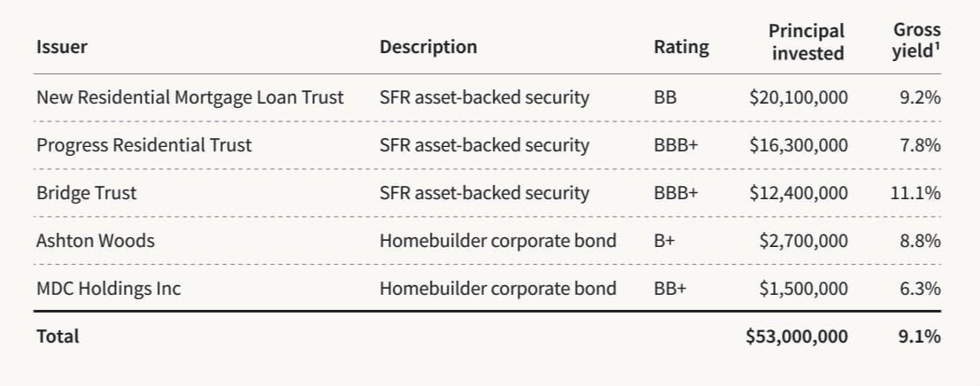This screenshot has width=980, height=386.
Task: Select the Progress Residential Trust row name
Action: point(144,145)
